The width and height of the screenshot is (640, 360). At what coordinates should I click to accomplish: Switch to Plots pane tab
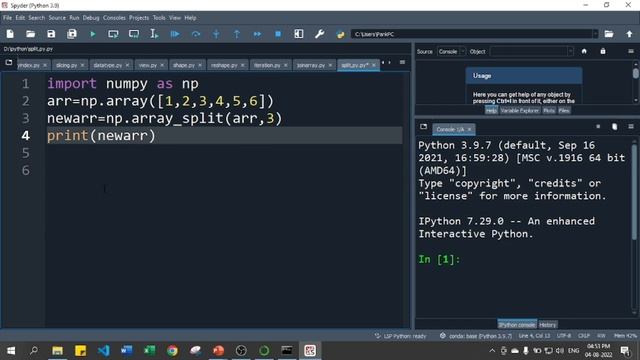point(549,111)
